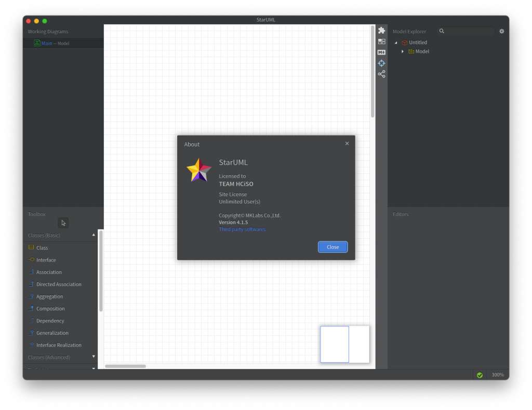
Task: Collapse the Classes (Basic) section
Action: (94, 235)
